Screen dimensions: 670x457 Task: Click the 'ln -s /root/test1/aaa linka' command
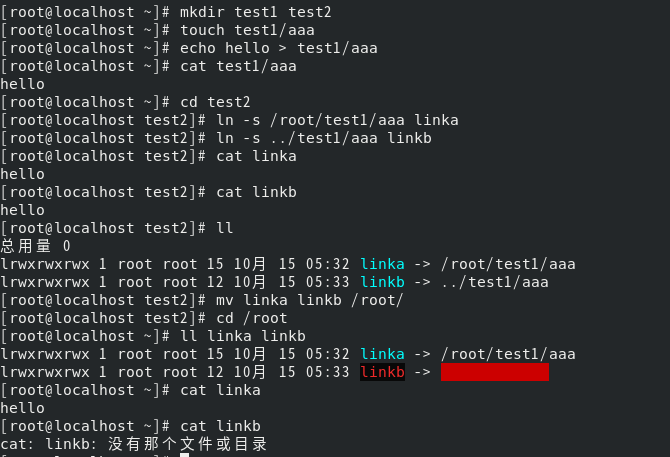pyautogui.click(x=337, y=120)
